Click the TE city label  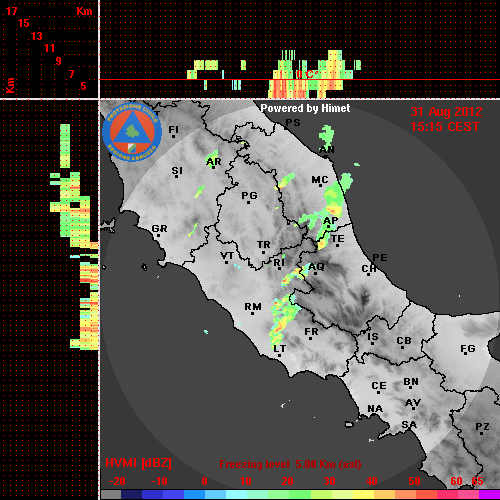point(338,239)
